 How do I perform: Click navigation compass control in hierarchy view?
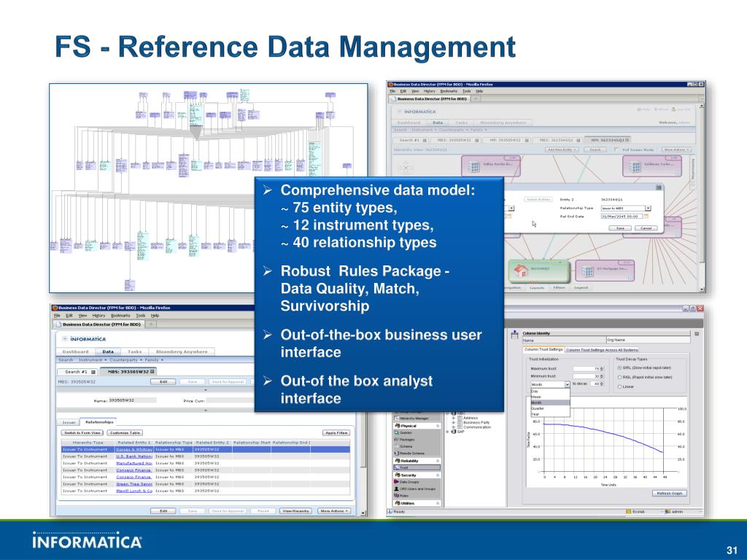coord(405,168)
